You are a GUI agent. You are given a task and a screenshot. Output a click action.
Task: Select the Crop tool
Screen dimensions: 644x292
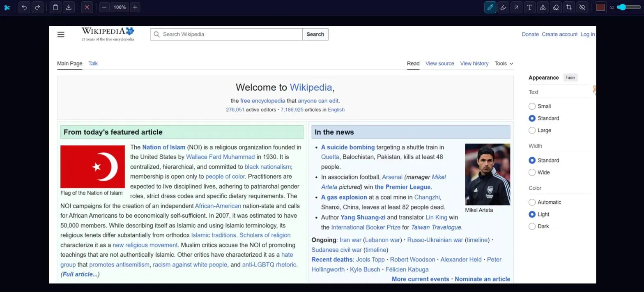pos(569,7)
